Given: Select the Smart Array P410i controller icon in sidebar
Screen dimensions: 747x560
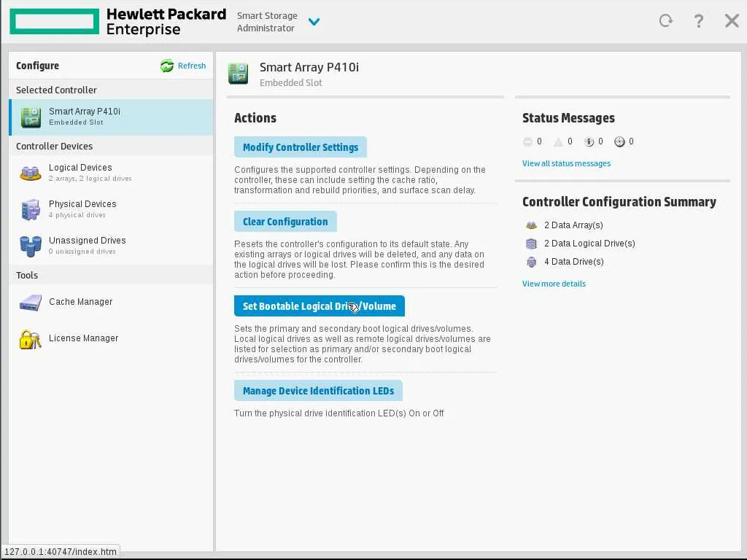Looking at the screenshot, I should pyautogui.click(x=31, y=117).
